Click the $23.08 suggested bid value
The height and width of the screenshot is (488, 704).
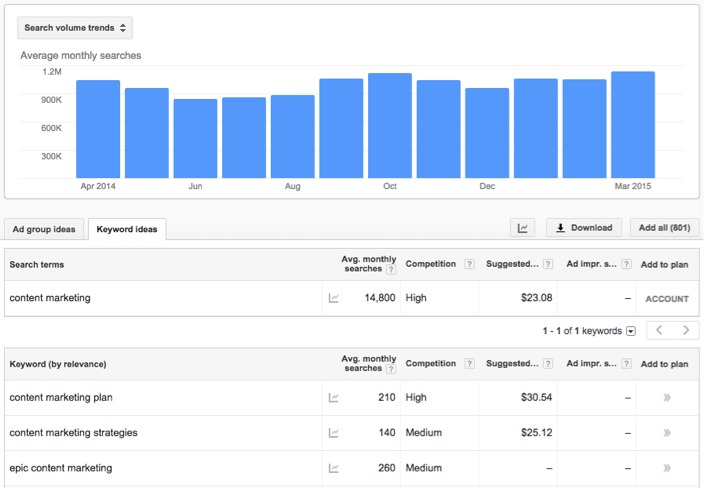537,298
